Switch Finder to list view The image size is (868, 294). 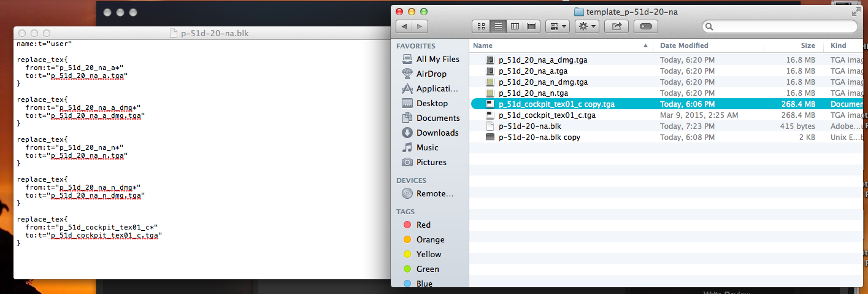(499, 26)
